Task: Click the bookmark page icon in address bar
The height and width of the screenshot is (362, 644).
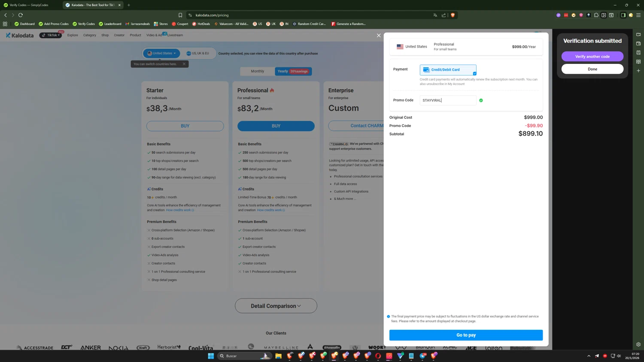Action: tap(180, 15)
